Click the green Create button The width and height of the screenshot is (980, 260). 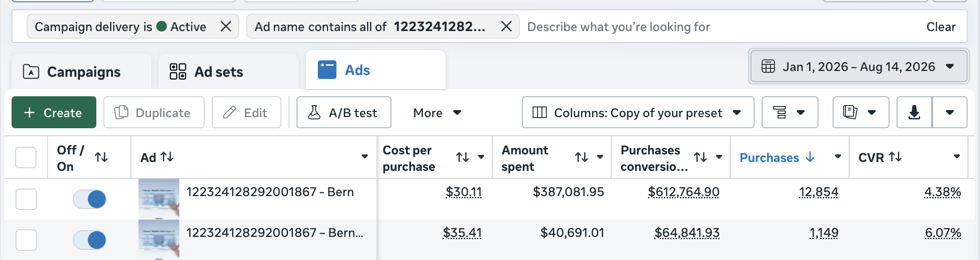pyautogui.click(x=54, y=113)
